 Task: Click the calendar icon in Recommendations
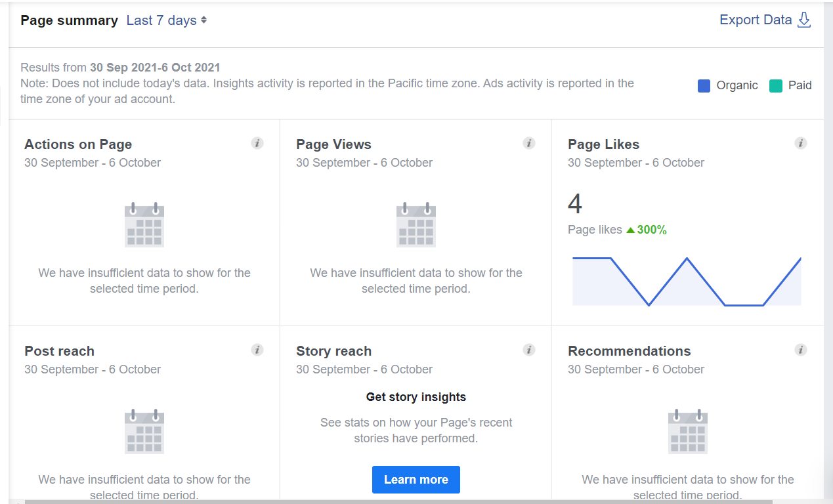tap(688, 432)
